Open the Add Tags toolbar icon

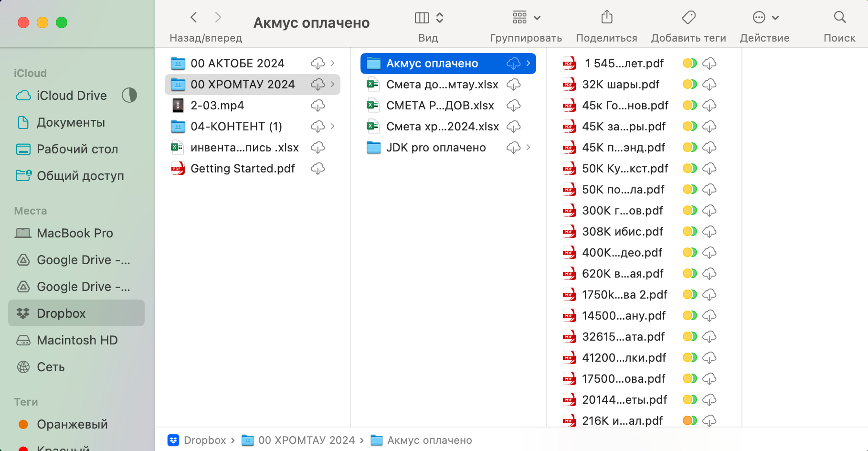[x=688, y=18]
